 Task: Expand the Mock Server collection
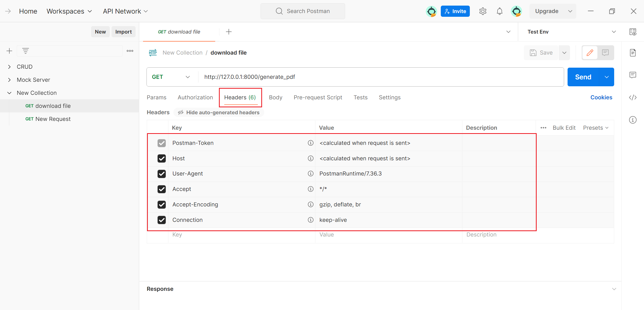point(9,80)
